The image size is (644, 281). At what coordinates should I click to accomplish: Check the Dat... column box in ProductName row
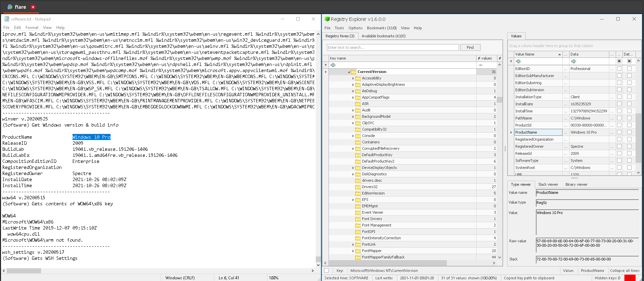point(629,132)
